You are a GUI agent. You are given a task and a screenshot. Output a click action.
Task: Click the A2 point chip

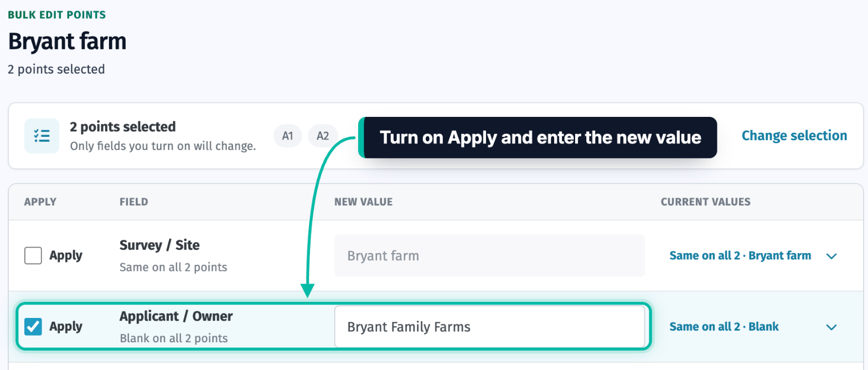point(323,136)
